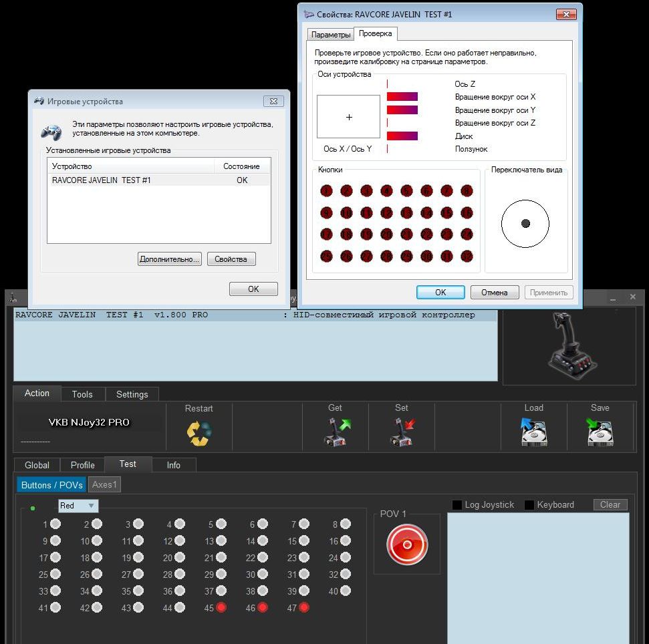Click the Отмена button
Image resolution: width=649 pixels, height=644 pixels.
494,292
